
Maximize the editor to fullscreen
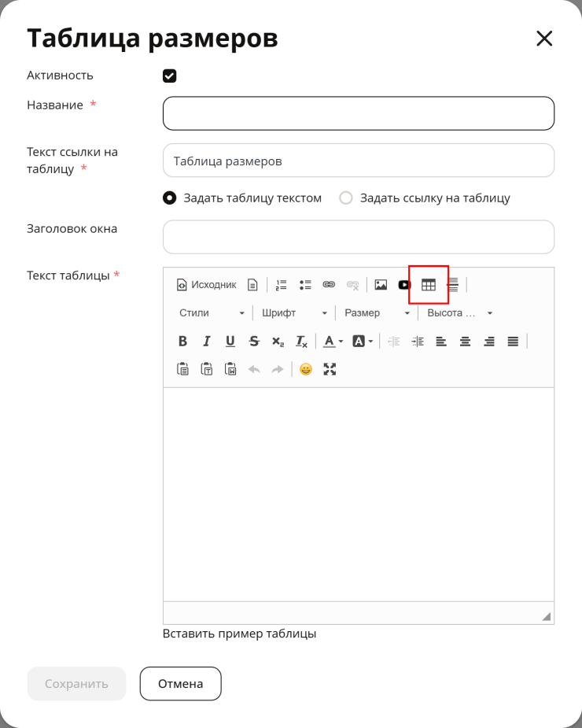tap(330, 369)
